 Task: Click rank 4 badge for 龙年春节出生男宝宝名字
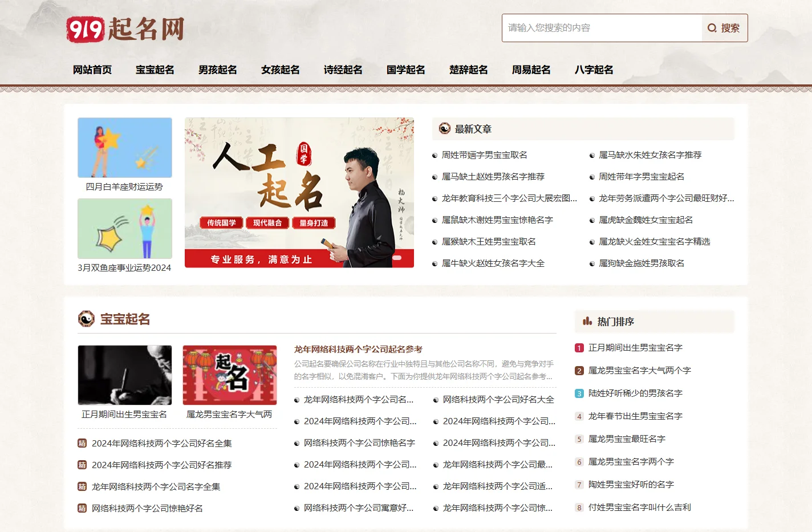(x=579, y=416)
